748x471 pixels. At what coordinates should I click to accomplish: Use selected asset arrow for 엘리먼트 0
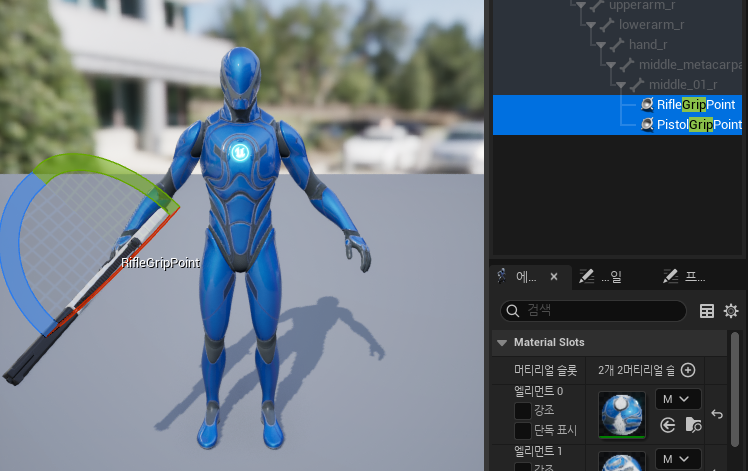pyautogui.click(x=667, y=425)
